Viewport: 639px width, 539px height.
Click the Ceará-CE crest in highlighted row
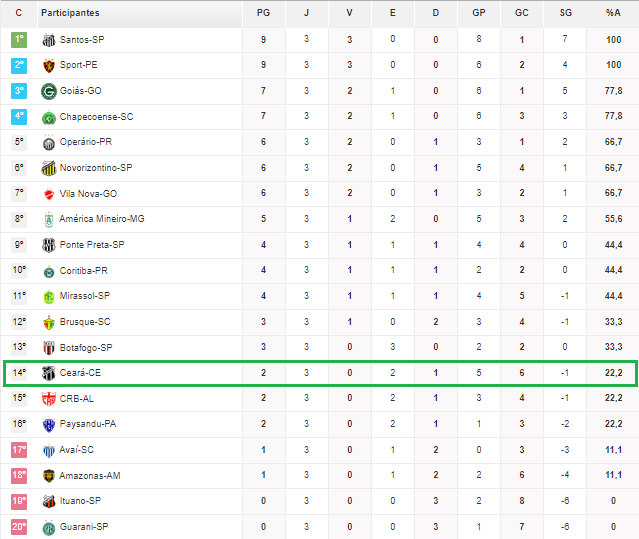tap(48, 373)
